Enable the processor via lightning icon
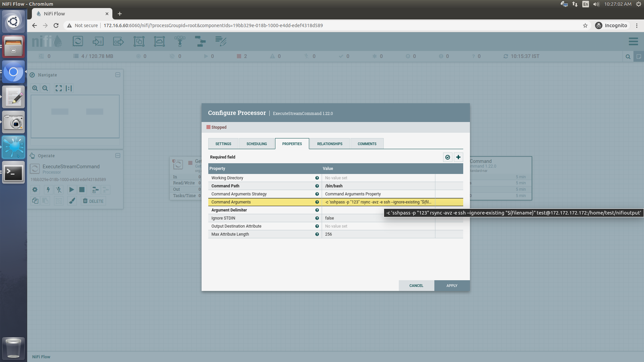 click(x=48, y=190)
